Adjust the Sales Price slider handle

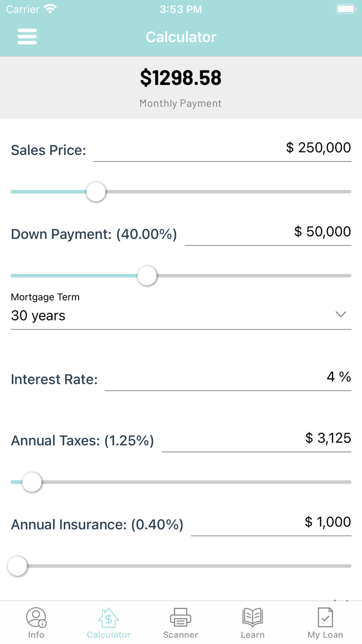[x=96, y=192]
